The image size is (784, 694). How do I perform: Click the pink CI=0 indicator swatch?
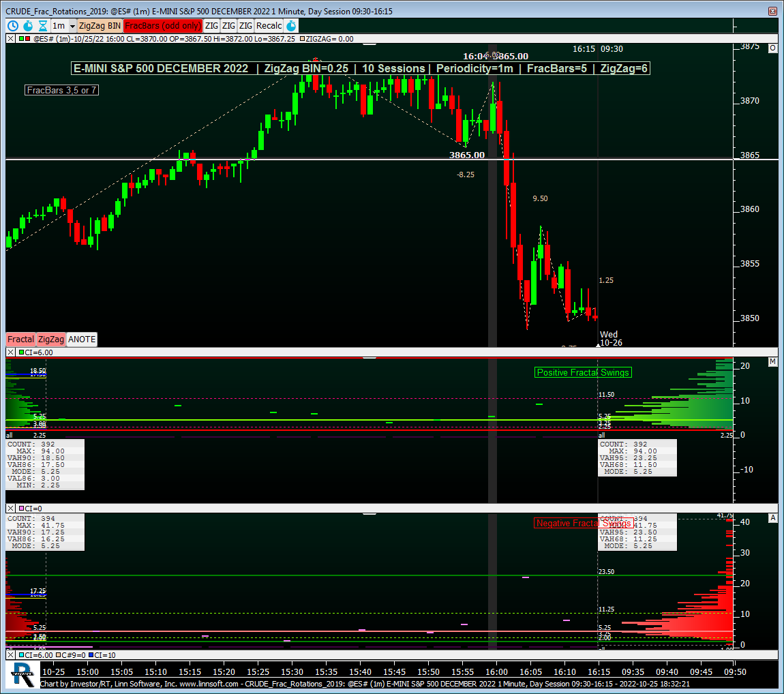(22, 509)
